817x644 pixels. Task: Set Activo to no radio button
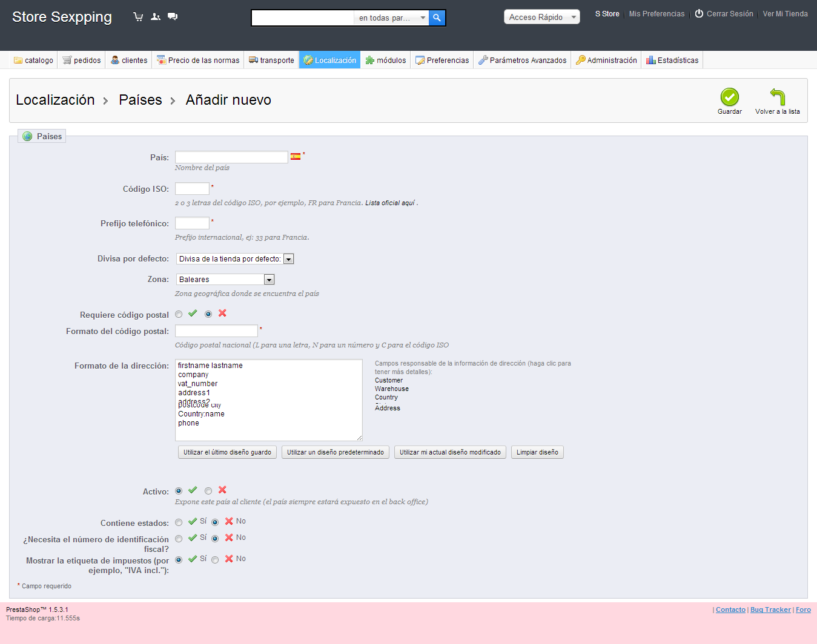(x=208, y=491)
